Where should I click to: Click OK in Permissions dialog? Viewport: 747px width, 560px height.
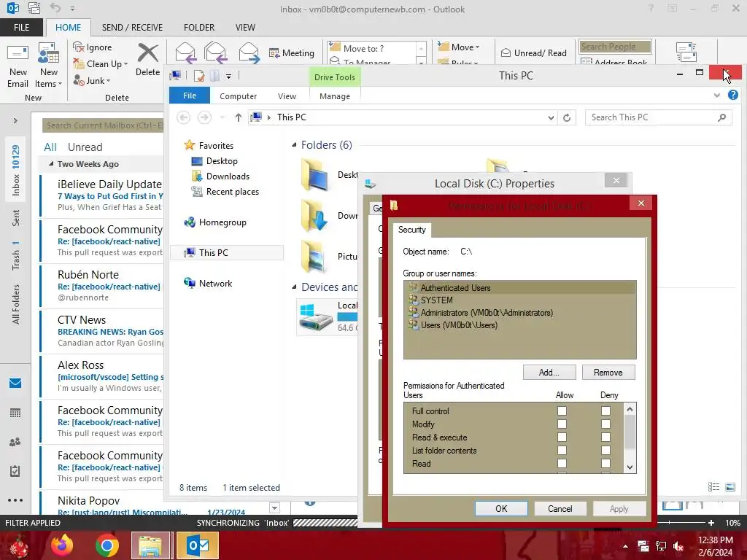pos(501,508)
